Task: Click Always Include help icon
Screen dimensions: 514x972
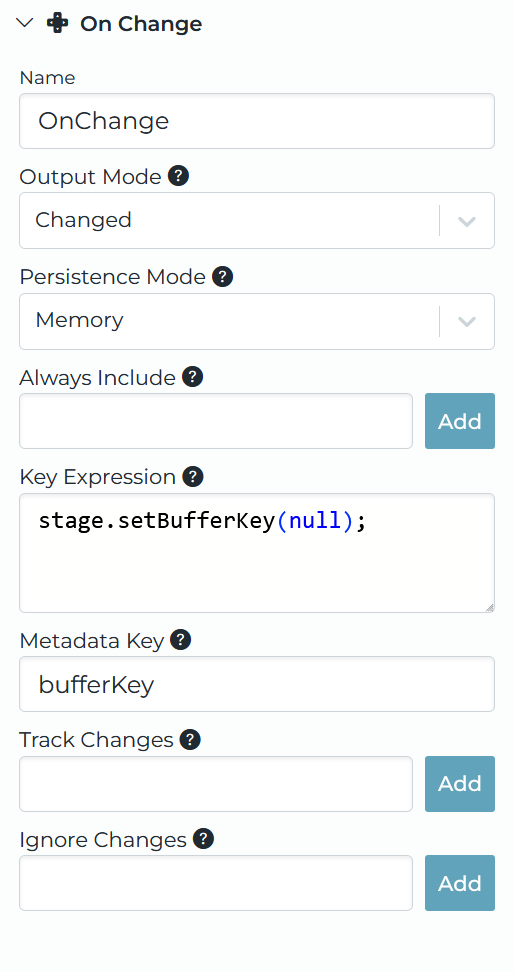Action: pyautogui.click(x=193, y=377)
